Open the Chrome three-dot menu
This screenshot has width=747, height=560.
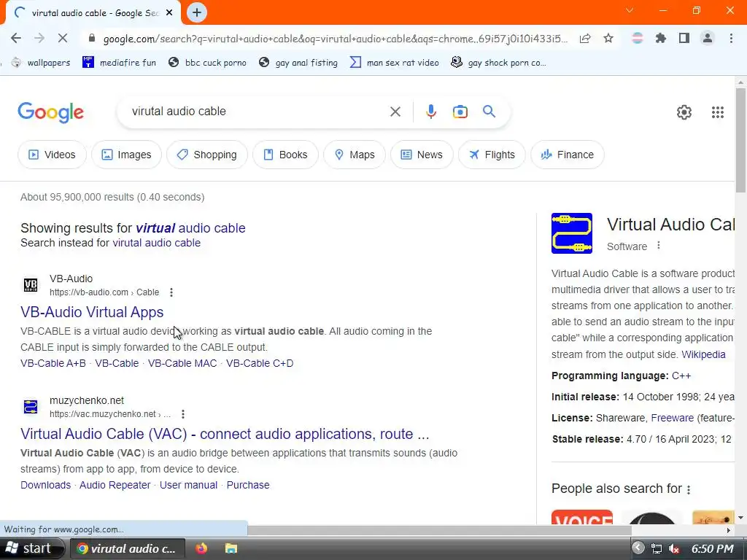tap(731, 38)
